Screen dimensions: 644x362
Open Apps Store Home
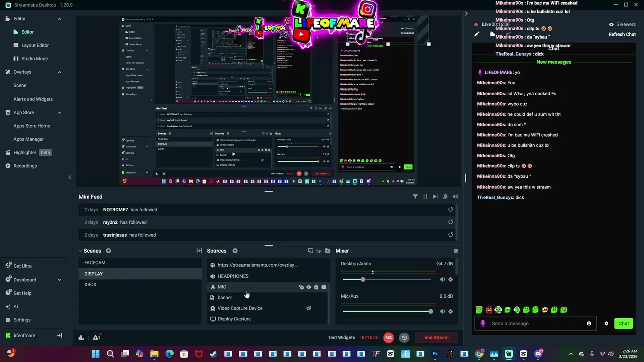pos(32,126)
